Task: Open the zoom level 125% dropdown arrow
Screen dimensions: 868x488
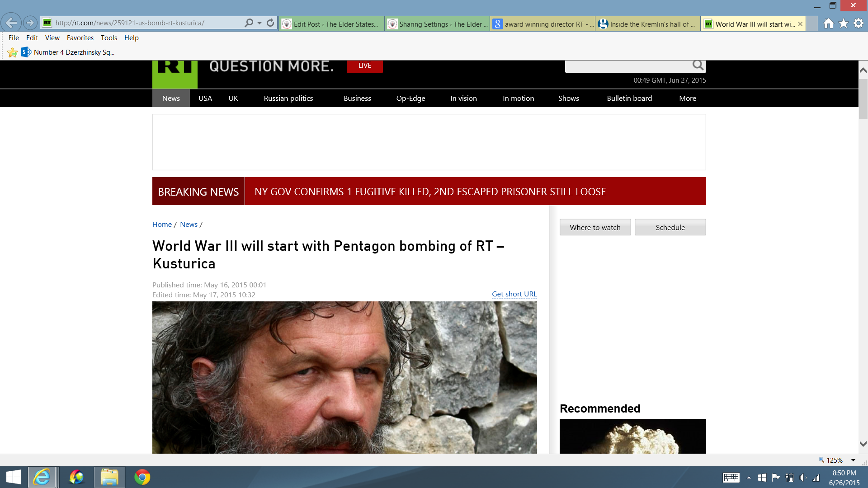Action: [853, 460]
